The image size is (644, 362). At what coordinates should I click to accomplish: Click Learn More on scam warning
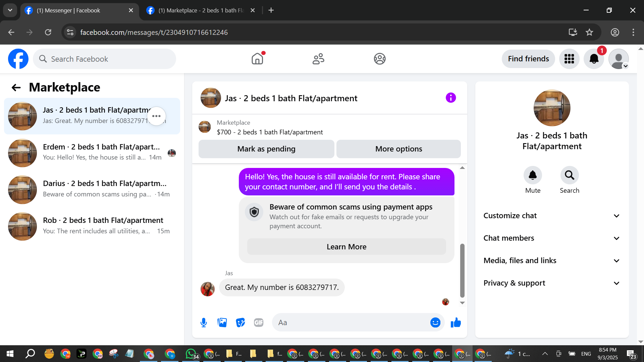click(346, 247)
